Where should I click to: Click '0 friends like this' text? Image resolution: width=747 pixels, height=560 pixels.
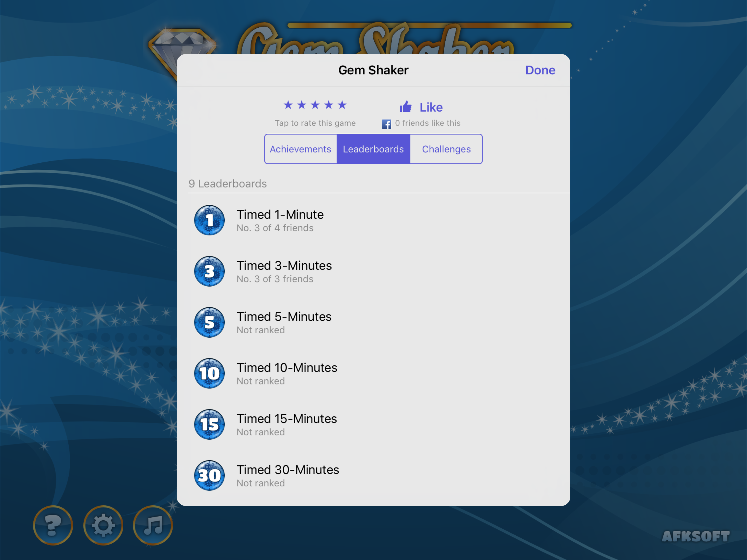point(428,123)
